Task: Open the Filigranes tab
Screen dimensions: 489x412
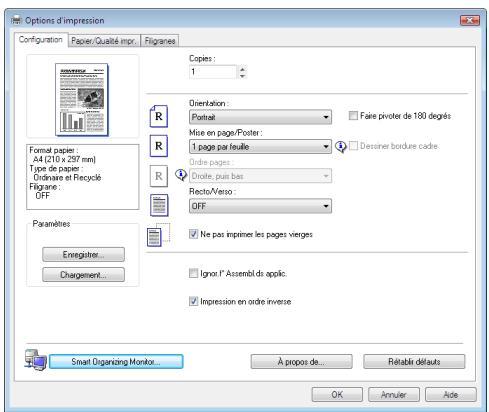Action: 160,41
